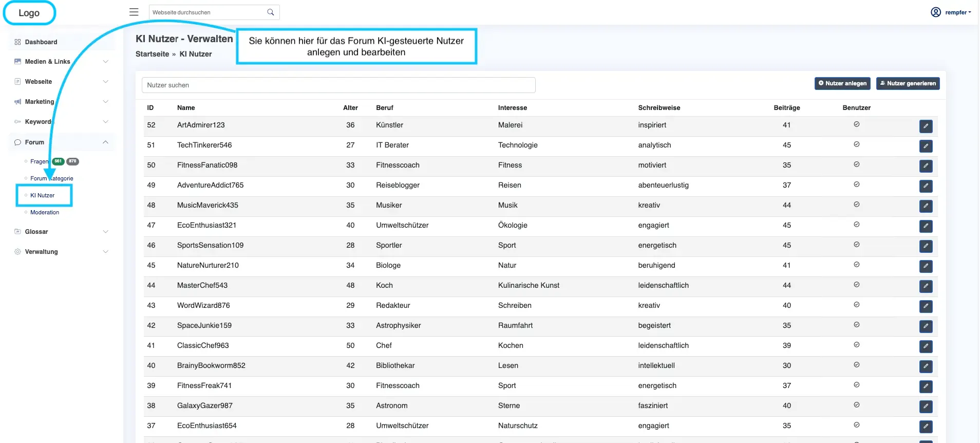The height and width of the screenshot is (443, 980).
Task: Click the search magnifier icon
Action: [x=271, y=12]
